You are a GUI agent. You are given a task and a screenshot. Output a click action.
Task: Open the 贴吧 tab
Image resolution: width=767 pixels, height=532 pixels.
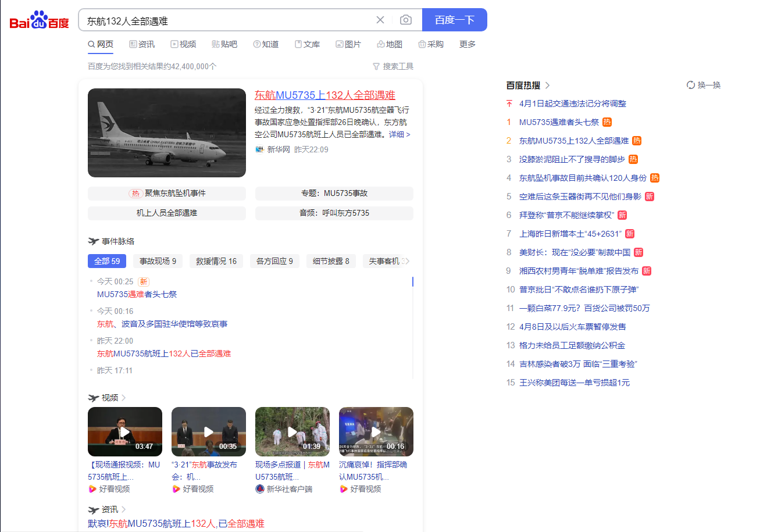(224, 44)
